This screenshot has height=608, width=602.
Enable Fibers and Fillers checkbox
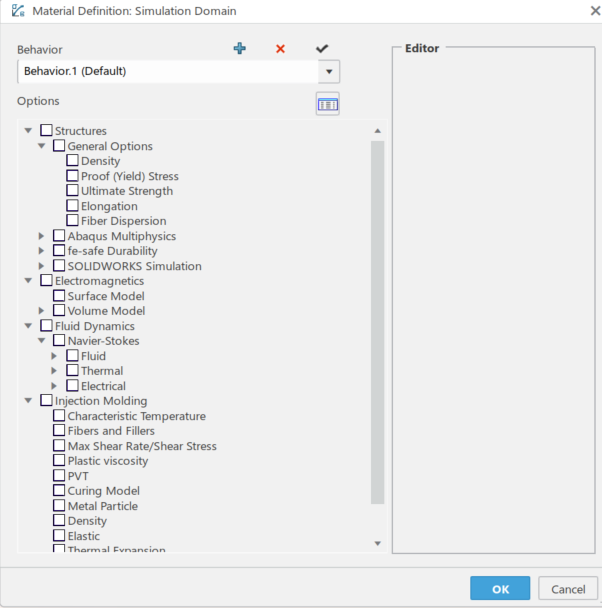pos(59,430)
